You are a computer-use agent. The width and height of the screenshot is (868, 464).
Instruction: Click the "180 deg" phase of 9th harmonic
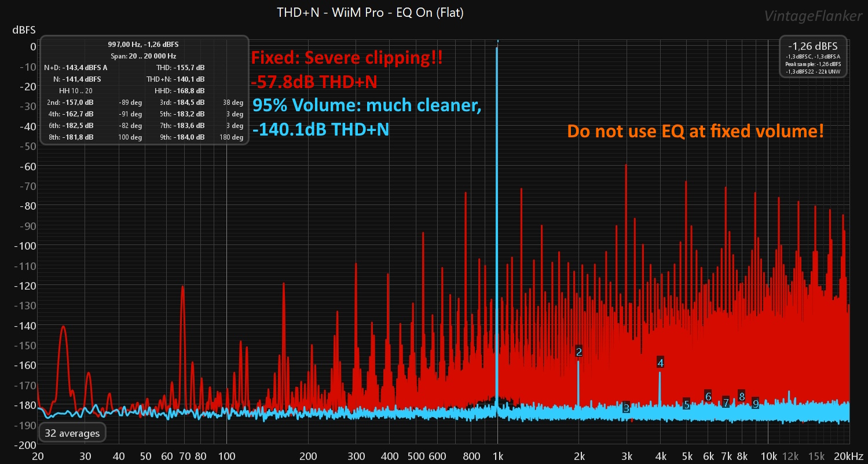[232, 137]
